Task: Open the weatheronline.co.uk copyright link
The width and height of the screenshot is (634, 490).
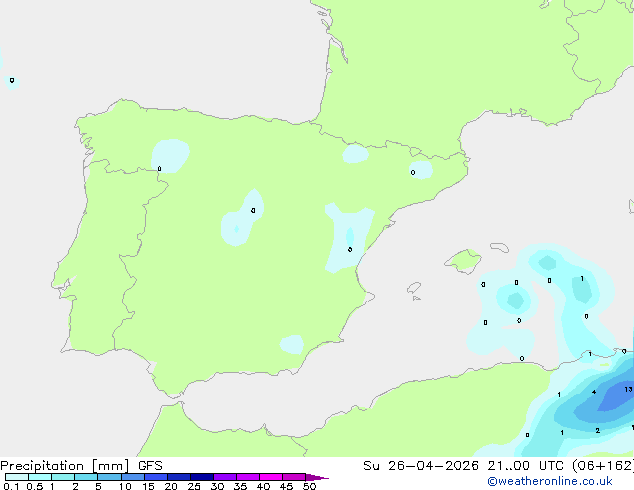Action: pos(550,481)
